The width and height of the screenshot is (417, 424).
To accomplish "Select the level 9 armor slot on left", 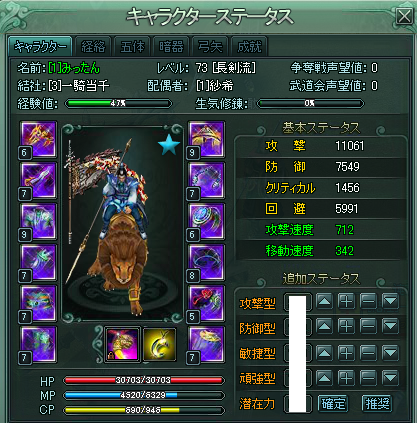I will [38, 221].
